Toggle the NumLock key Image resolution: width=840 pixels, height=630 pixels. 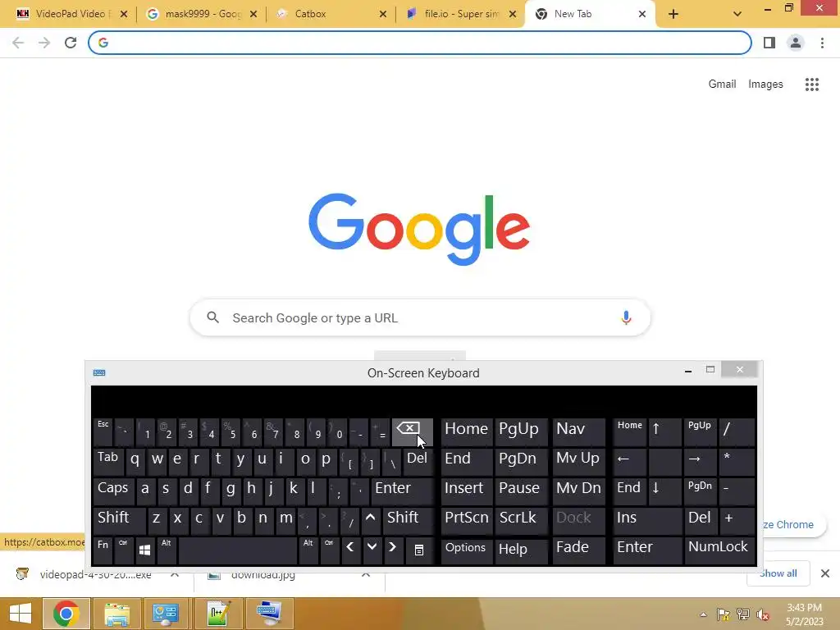pos(718,550)
